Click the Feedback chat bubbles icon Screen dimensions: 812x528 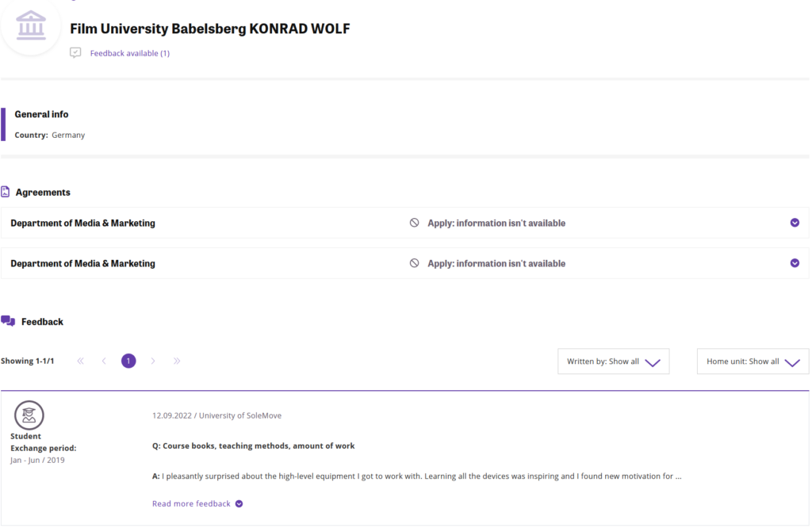pos(8,321)
